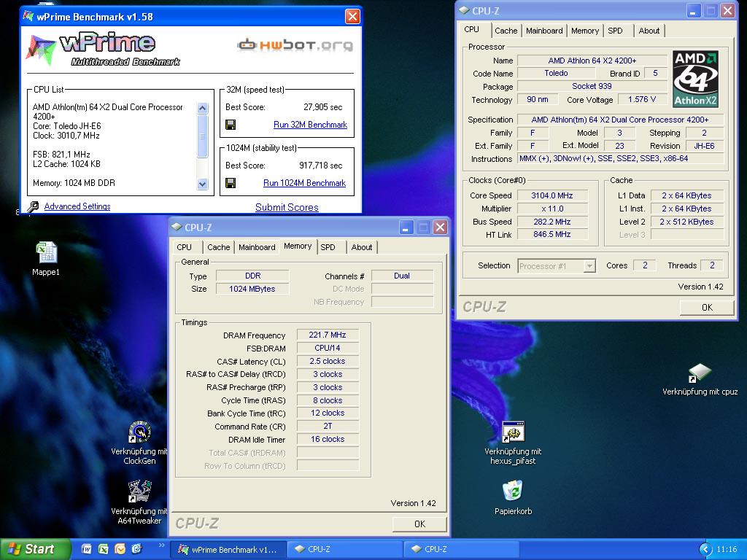Click the HT Link value 846.5 MHz
Image resolution: width=747 pixels, height=560 pixels.
pyautogui.click(x=552, y=234)
